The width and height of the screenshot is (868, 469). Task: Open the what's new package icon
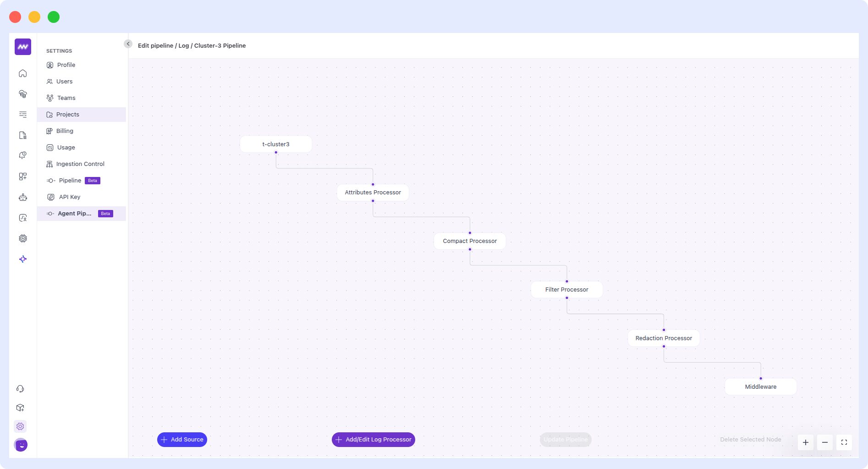point(20,408)
